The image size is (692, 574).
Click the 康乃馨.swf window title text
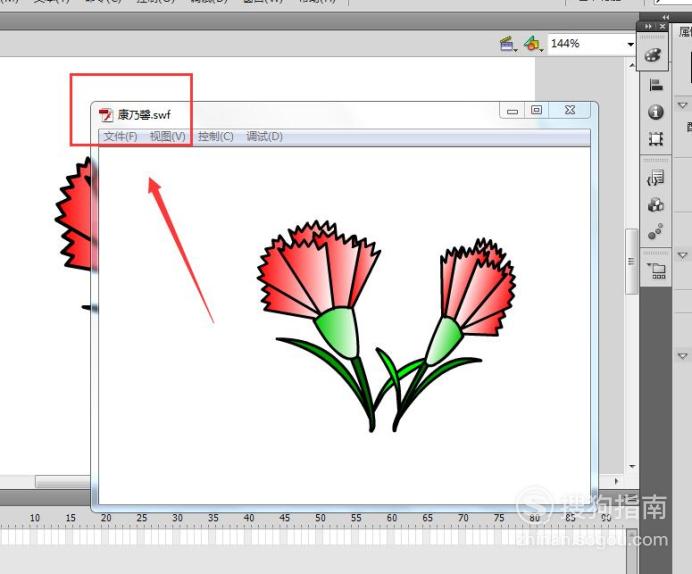(144, 115)
